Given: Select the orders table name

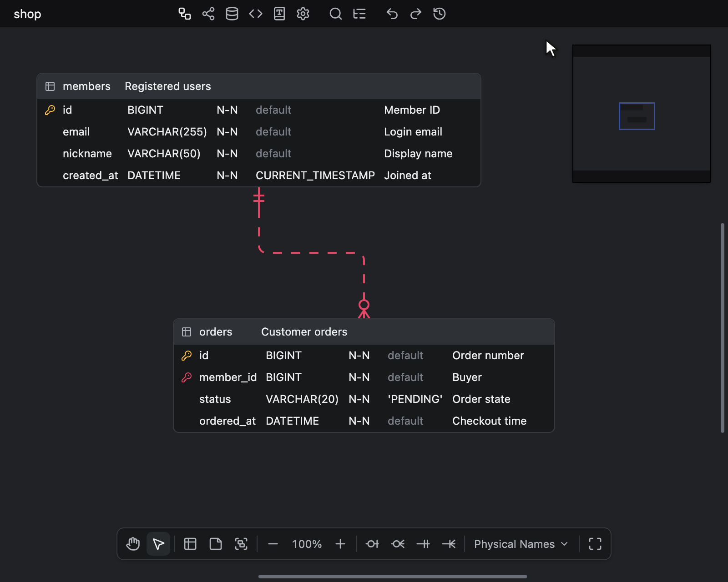Looking at the screenshot, I should [x=216, y=332].
